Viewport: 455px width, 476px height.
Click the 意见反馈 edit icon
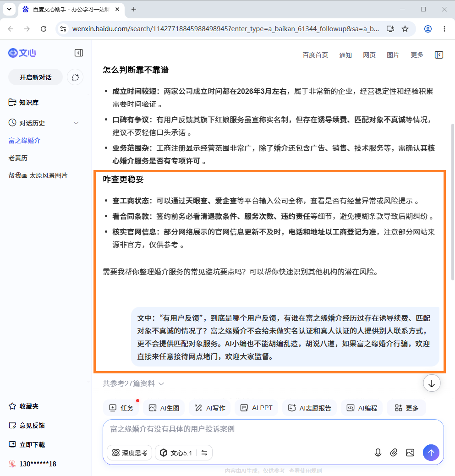click(x=12, y=425)
